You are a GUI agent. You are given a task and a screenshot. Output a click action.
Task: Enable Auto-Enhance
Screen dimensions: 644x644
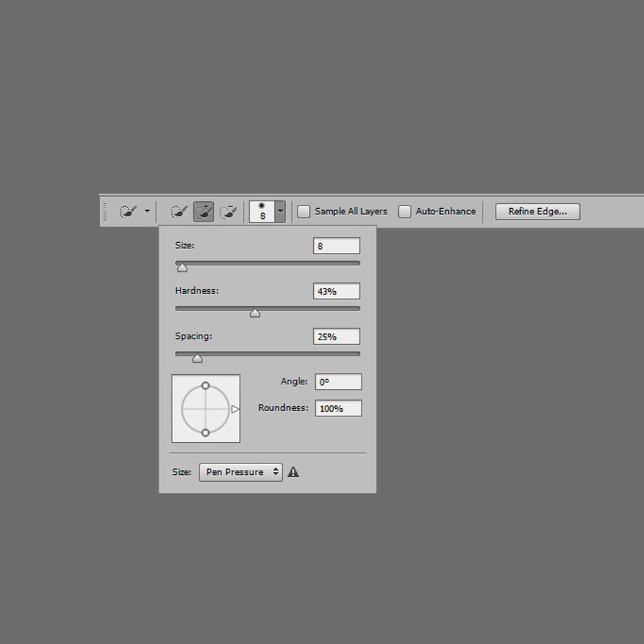pos(404,211)
